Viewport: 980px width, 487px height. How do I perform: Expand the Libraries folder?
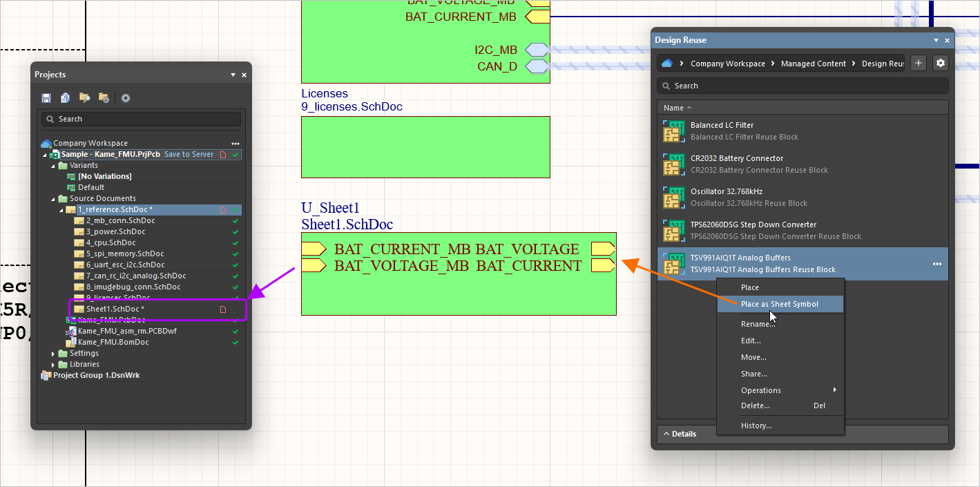point(53,365)
